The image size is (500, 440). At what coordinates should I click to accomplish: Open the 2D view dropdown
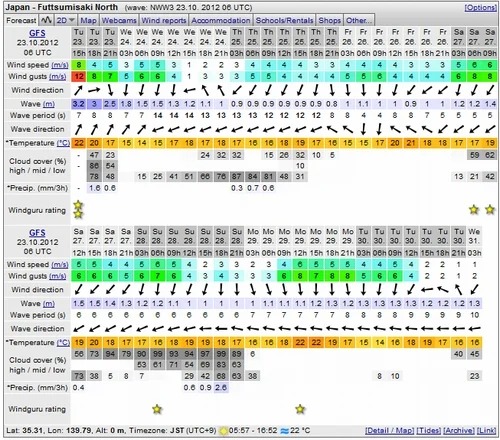65,20
